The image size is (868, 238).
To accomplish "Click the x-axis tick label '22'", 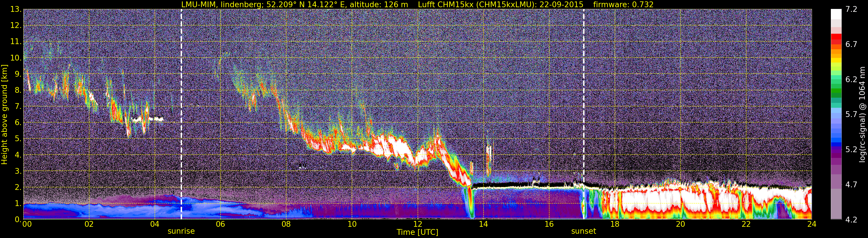I will pyautogui.click(x=746, y=224).
